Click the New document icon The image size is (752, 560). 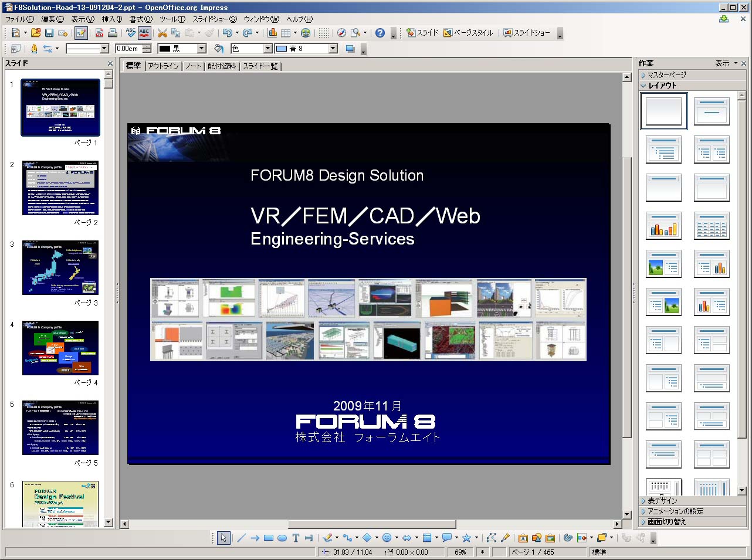(x=16, y=33)
